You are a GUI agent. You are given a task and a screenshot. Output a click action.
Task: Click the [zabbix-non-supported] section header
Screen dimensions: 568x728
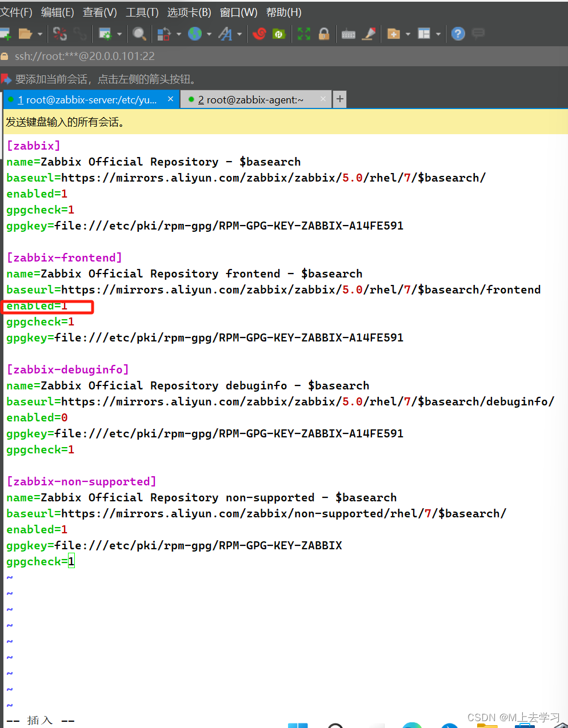[x=81, y=481]
